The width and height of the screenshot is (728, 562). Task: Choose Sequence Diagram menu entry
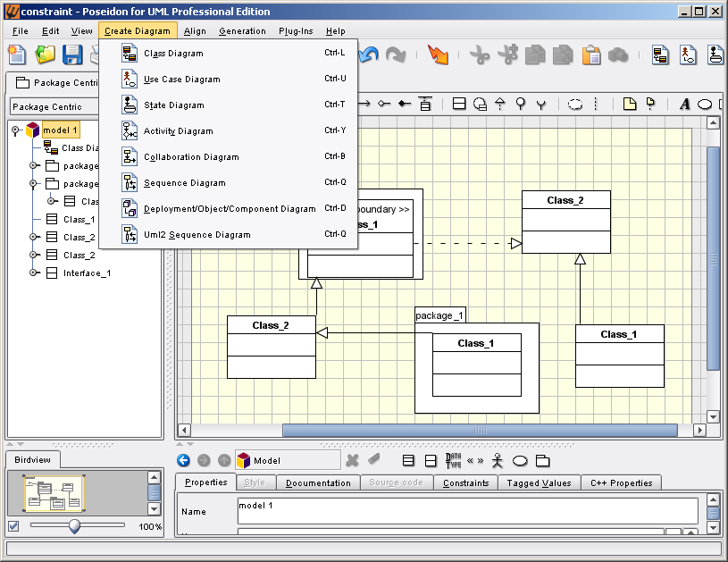229,183
